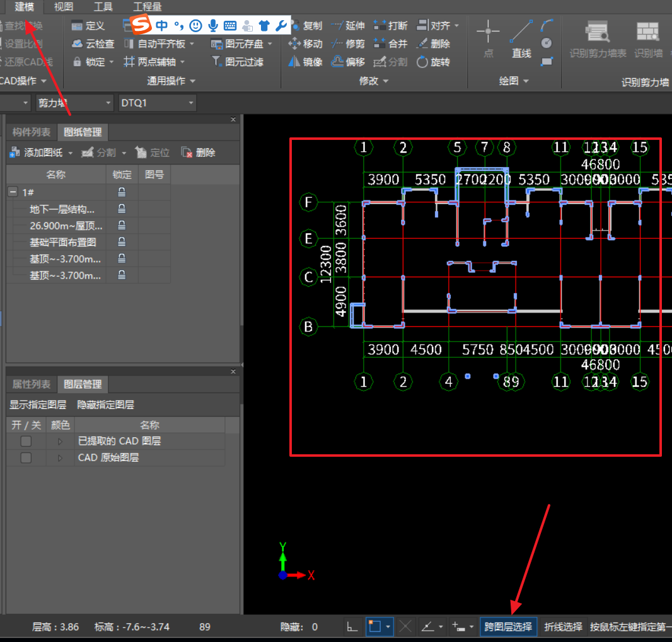Expand the 添加图纸 dropdown arrow

point(70,153)
